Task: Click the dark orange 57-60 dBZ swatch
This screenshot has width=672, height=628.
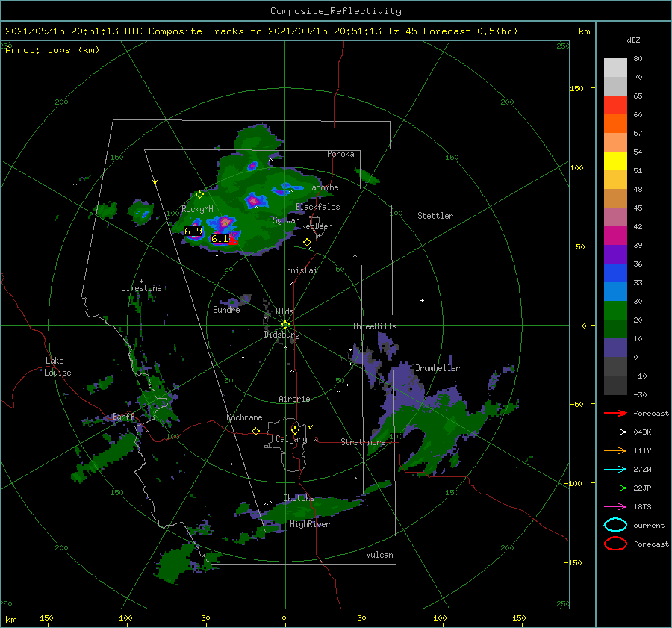Action: (x=615, y=123)
